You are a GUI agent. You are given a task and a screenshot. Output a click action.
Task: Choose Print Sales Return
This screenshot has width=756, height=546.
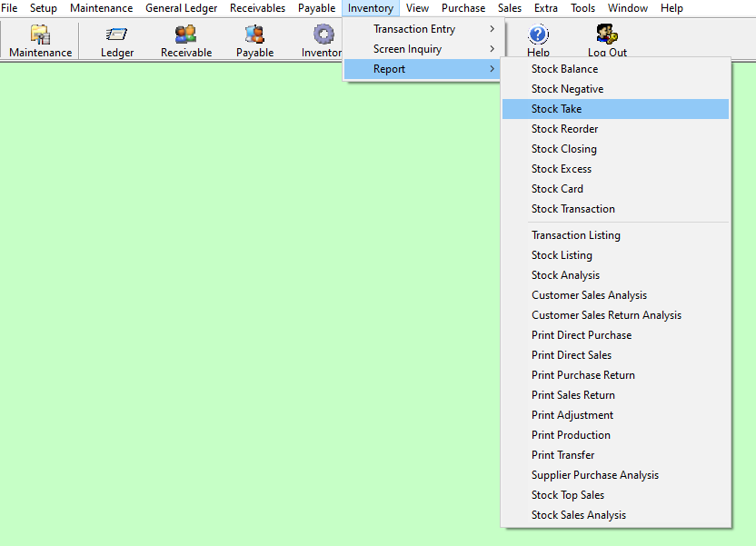616,395
